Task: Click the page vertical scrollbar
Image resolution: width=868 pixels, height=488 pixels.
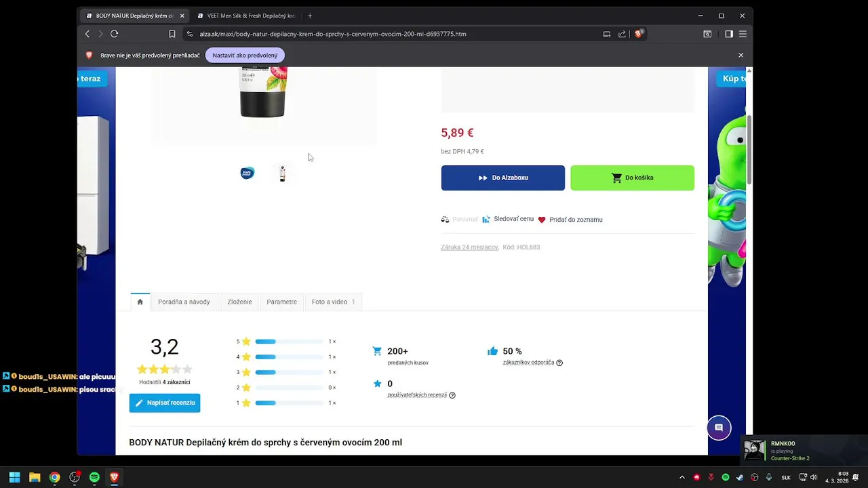Action: click(749, 149)
